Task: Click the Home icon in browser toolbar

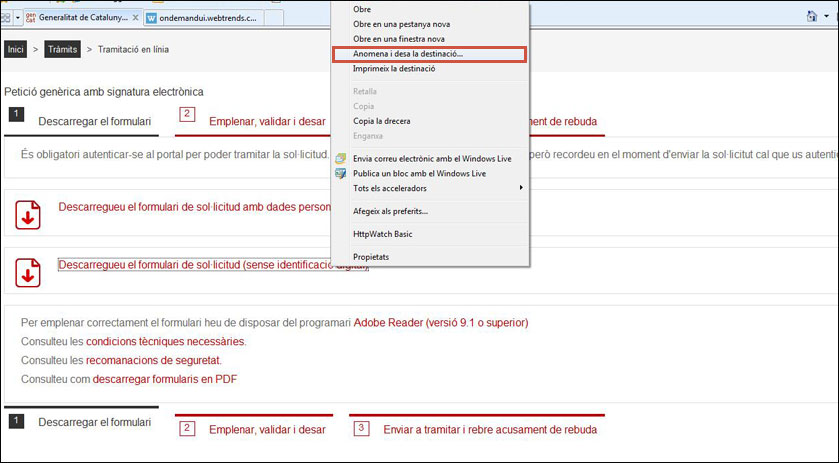Action: pos(812,17)
